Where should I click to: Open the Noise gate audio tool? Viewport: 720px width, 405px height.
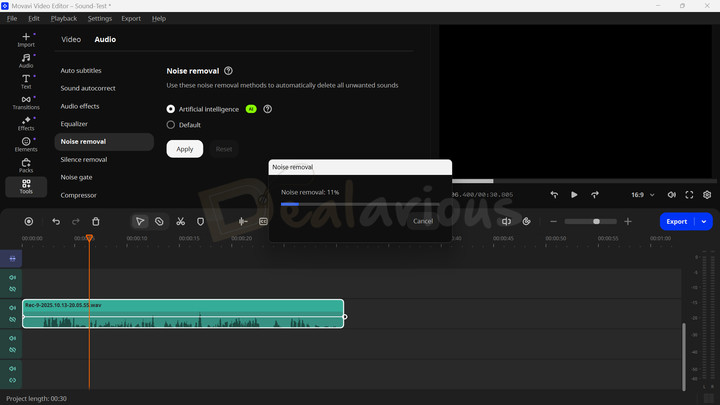click(77, 177)
